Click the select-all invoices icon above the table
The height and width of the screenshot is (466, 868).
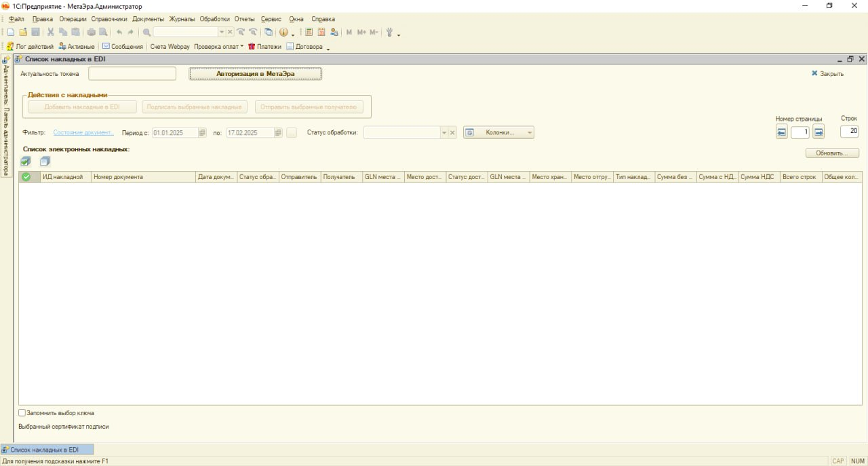[x=26, y=161]
